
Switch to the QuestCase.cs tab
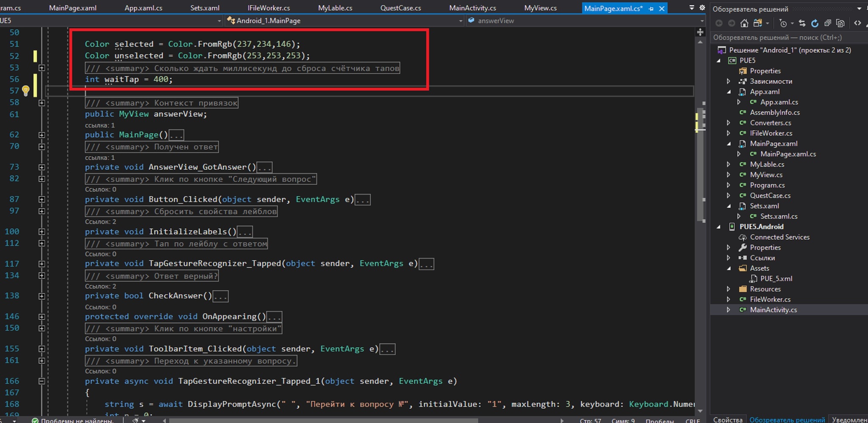click(x=401, y=8)
